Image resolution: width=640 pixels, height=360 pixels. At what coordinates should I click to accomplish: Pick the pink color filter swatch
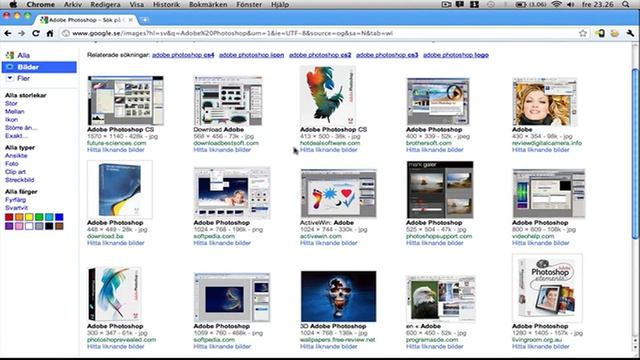pyautogui.click(x=19, y=226)
